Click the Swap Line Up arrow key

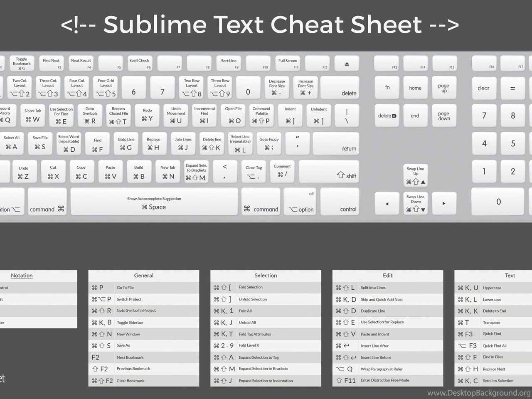click(x=416, y=175)
